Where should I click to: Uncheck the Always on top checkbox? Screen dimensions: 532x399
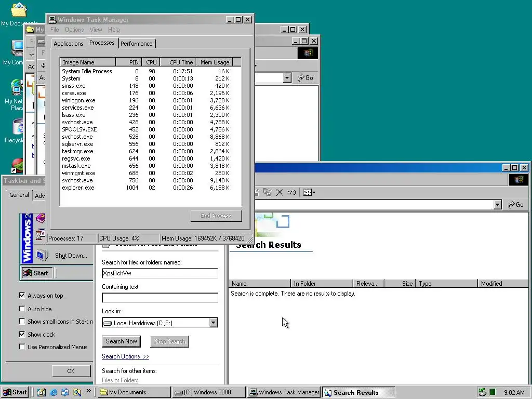[x=22, y=296]
